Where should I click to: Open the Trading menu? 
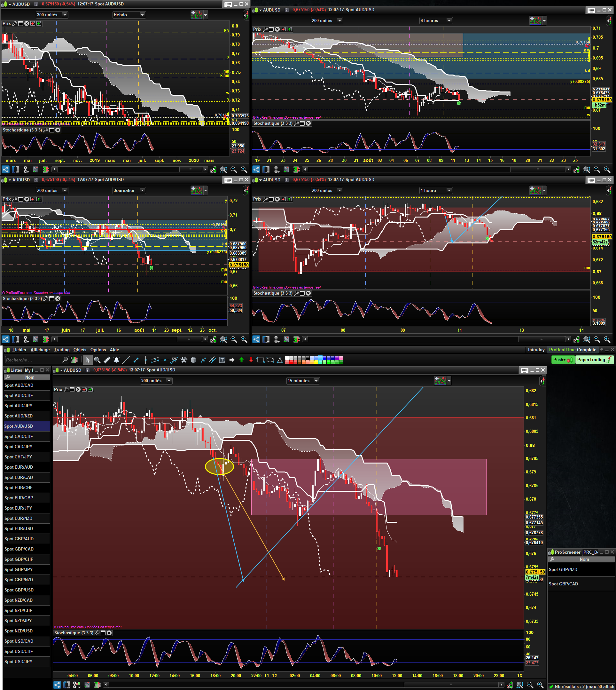pos(62,350)
